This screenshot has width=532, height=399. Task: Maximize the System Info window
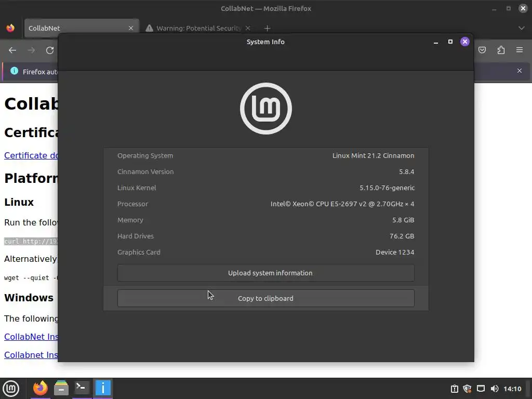pos(450,42)
